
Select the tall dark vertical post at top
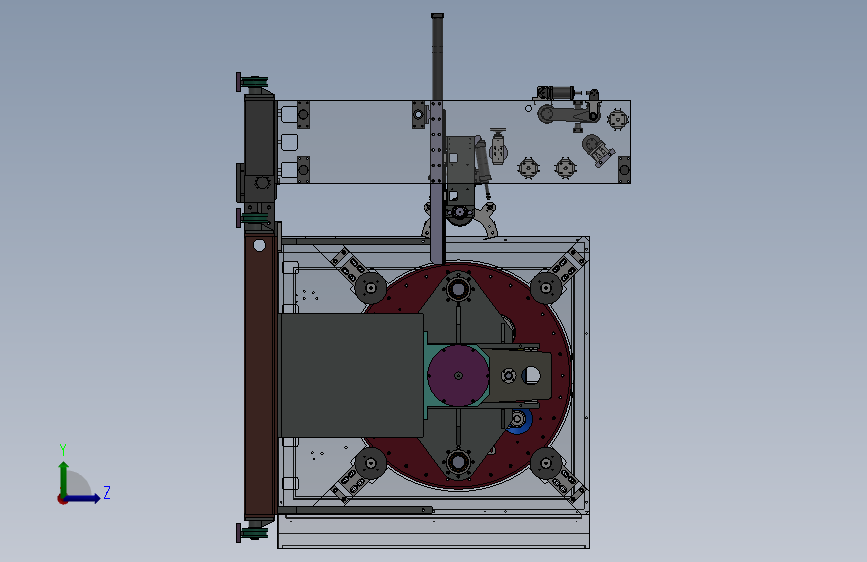[x=437, y=57]
